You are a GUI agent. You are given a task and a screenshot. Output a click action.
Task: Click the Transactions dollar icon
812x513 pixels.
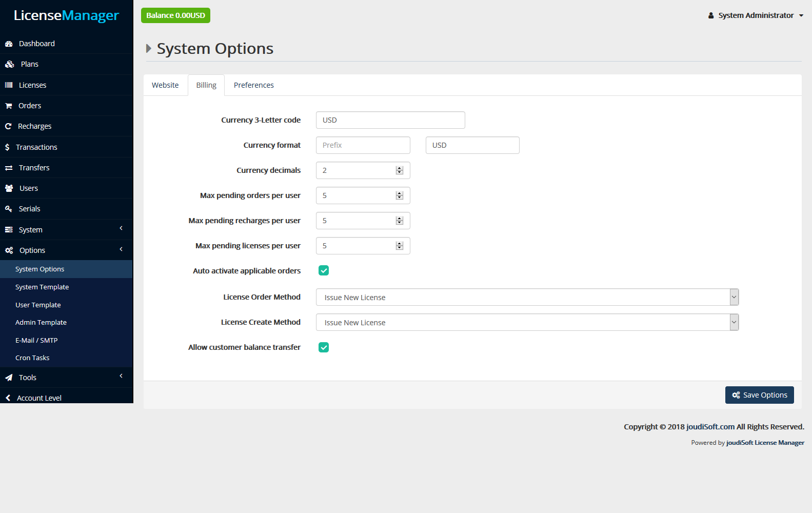[x=7, y=147]
